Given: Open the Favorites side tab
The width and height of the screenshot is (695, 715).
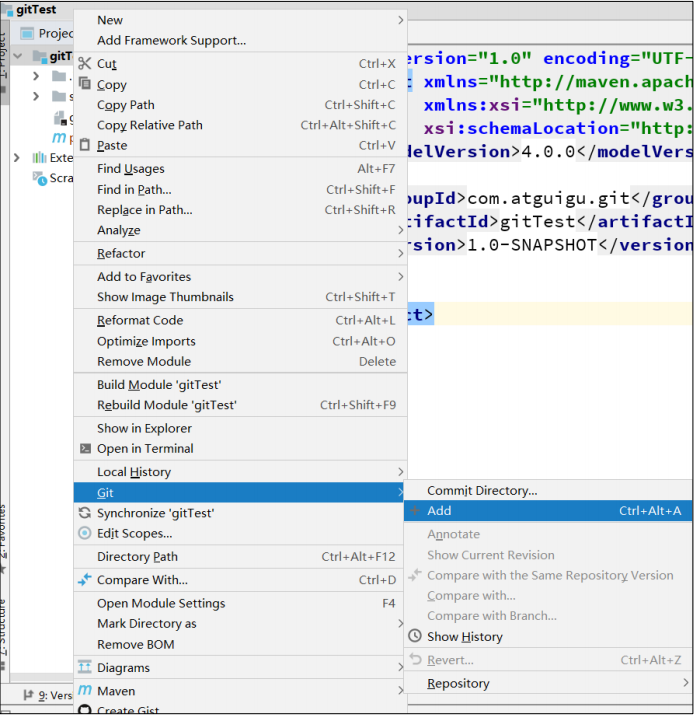Looking at the screenshot, I should pyautogui.click(x=3, y=539).
